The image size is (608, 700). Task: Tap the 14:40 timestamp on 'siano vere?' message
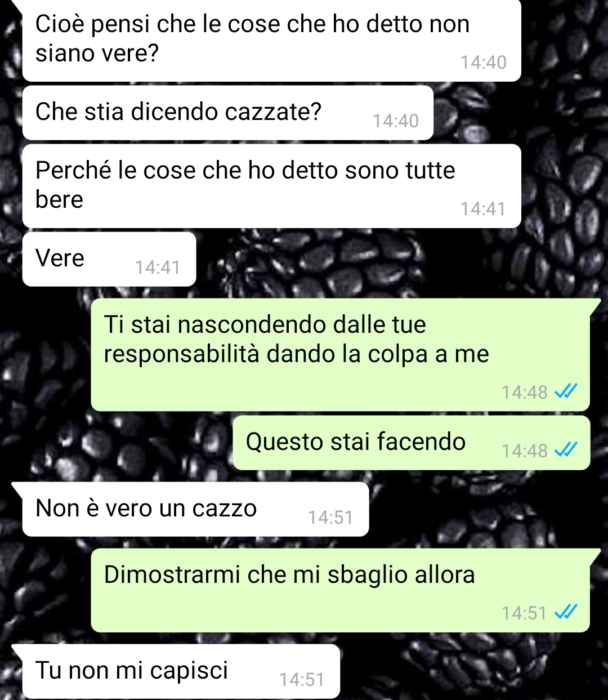tap(484, 63)
